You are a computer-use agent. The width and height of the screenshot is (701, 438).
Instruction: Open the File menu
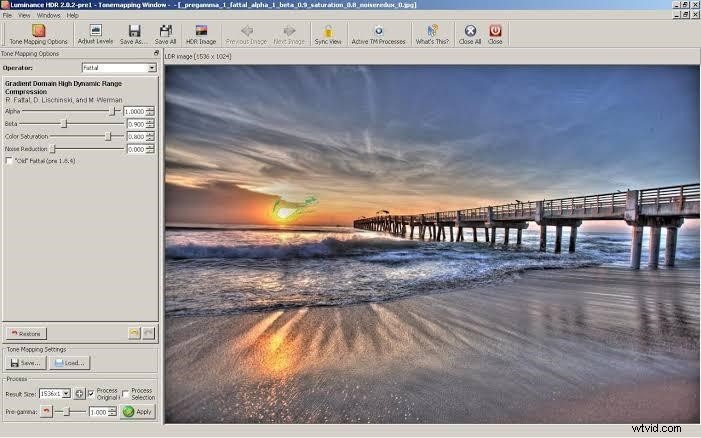pos(7,15)
